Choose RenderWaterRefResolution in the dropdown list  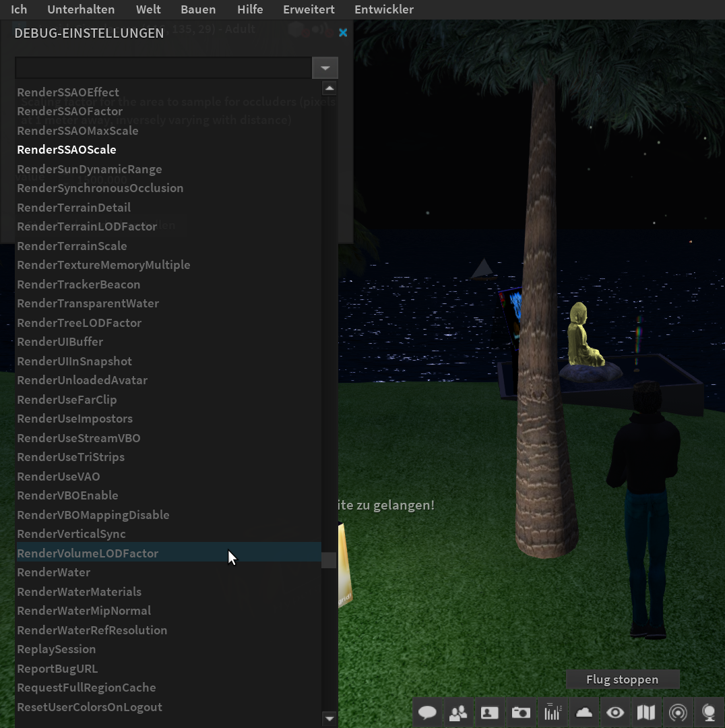point(92,630)
